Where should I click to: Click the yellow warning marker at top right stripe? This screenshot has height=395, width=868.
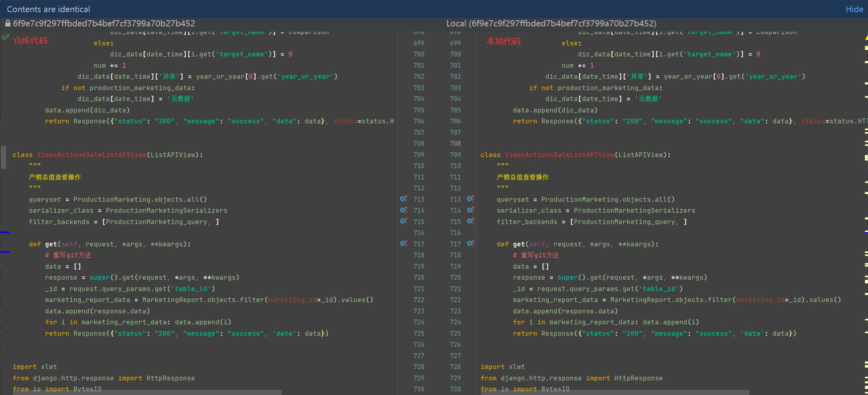click(866, 37)
